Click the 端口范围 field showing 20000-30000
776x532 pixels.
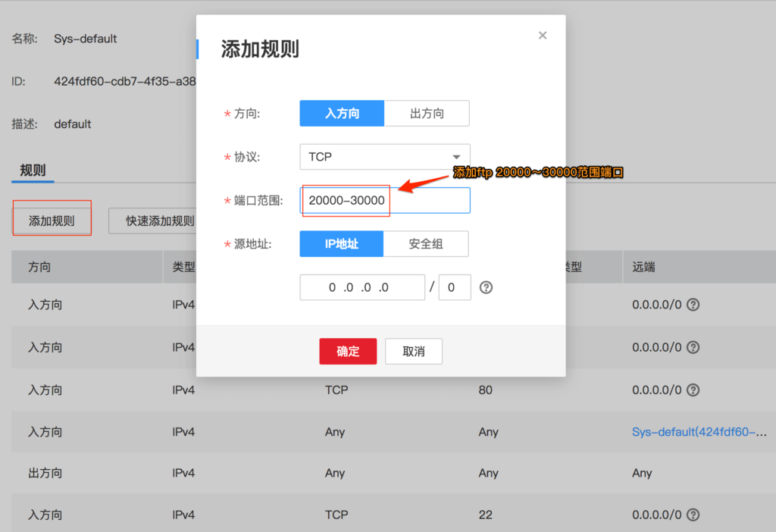[x=385, y=200]
